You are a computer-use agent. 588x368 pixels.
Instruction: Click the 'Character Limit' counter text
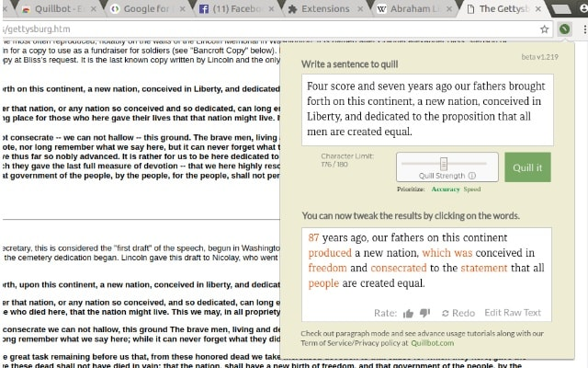tap(347, 160)
